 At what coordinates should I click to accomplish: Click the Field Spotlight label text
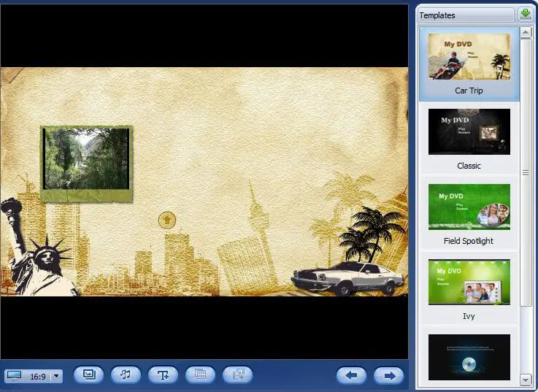tap(469, 241)
